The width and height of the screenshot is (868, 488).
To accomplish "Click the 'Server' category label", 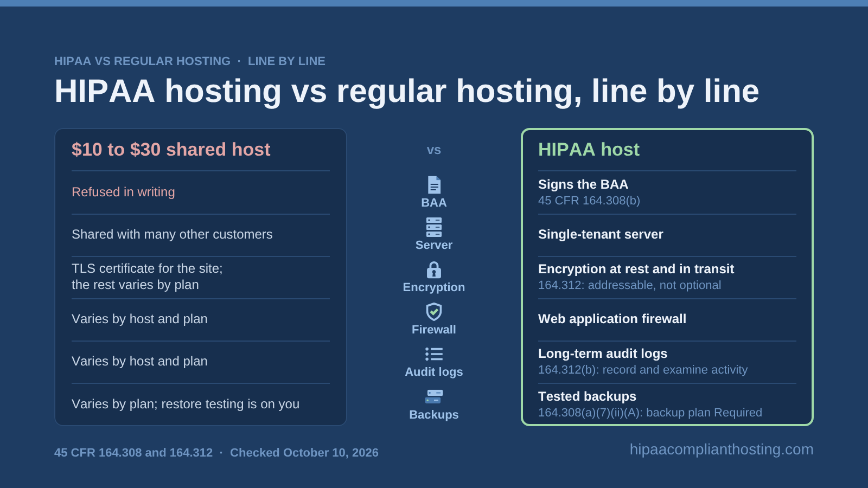I will click(434, 245).
